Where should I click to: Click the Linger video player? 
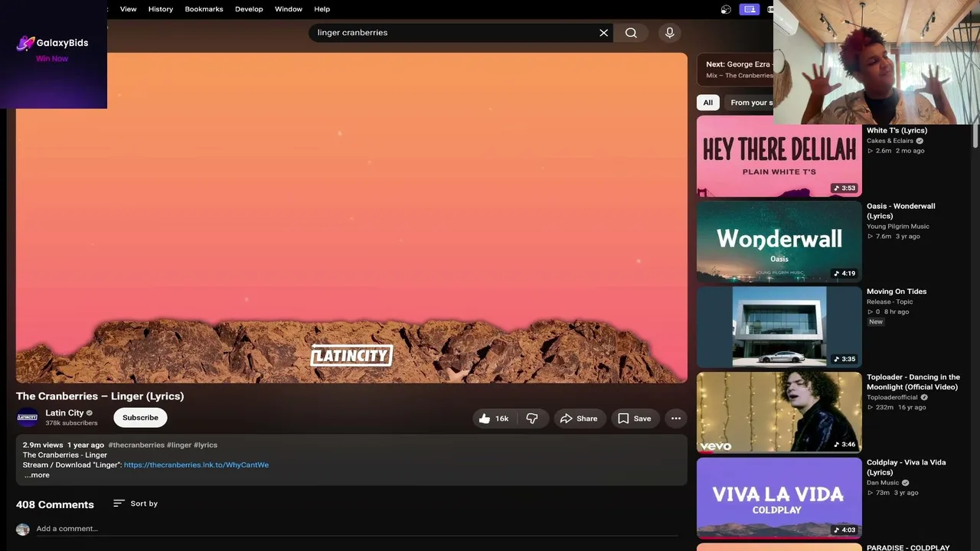(x=351, y=218)
